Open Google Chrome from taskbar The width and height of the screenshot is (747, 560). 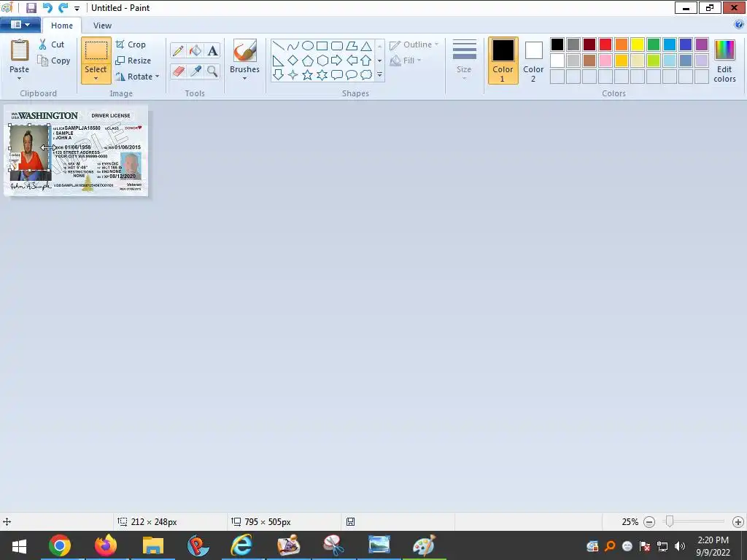[x=60, y=545]
